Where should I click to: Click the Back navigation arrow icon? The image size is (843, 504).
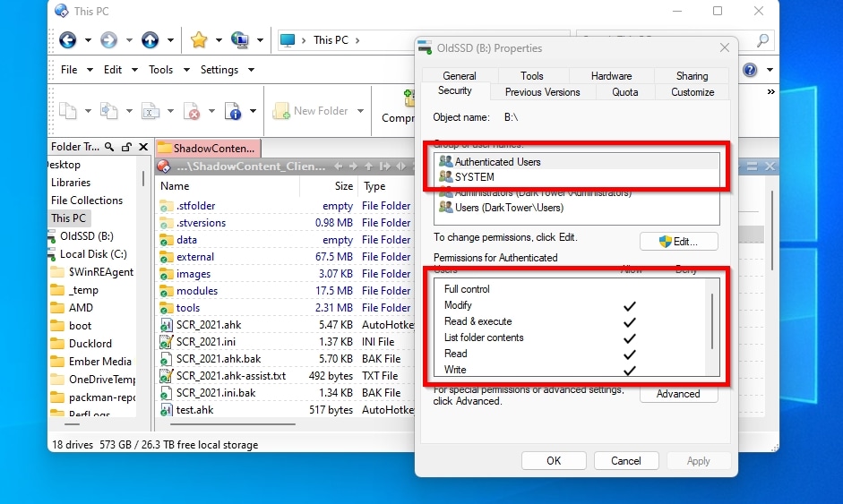pyautogui.click(x=67, y=40)
